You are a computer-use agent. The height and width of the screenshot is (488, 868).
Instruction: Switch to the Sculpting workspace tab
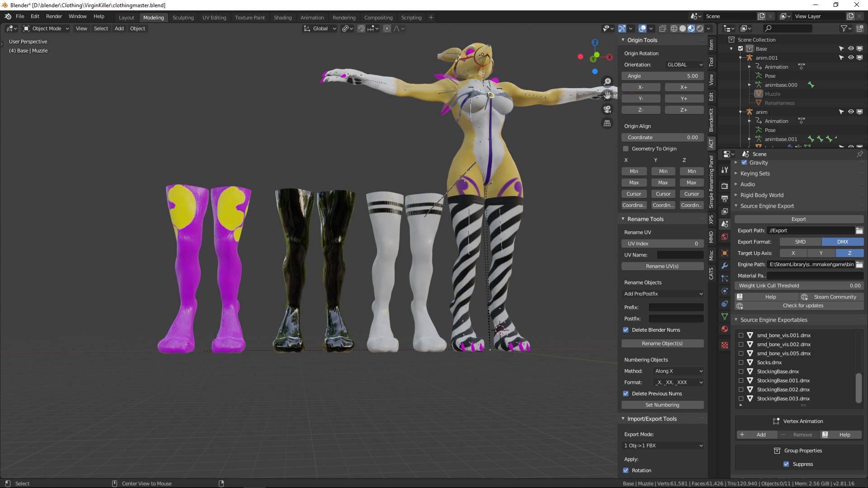click(183, 18)
